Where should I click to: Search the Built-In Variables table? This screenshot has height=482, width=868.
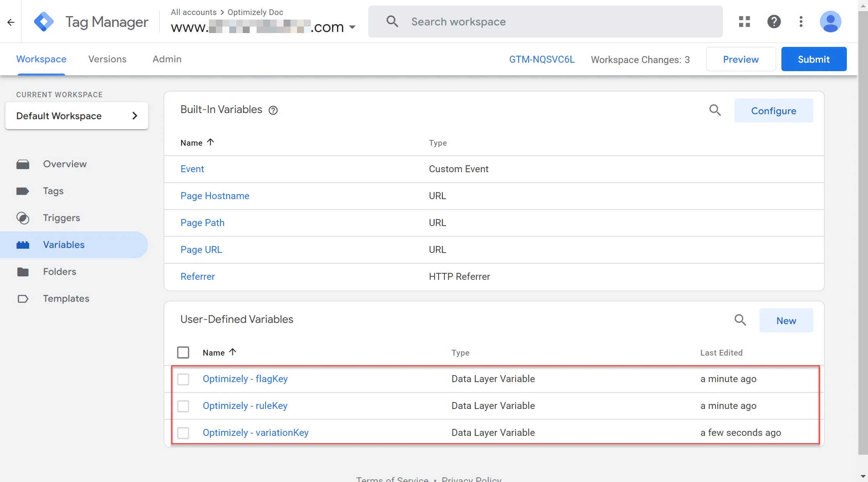(x=715, y=110)
